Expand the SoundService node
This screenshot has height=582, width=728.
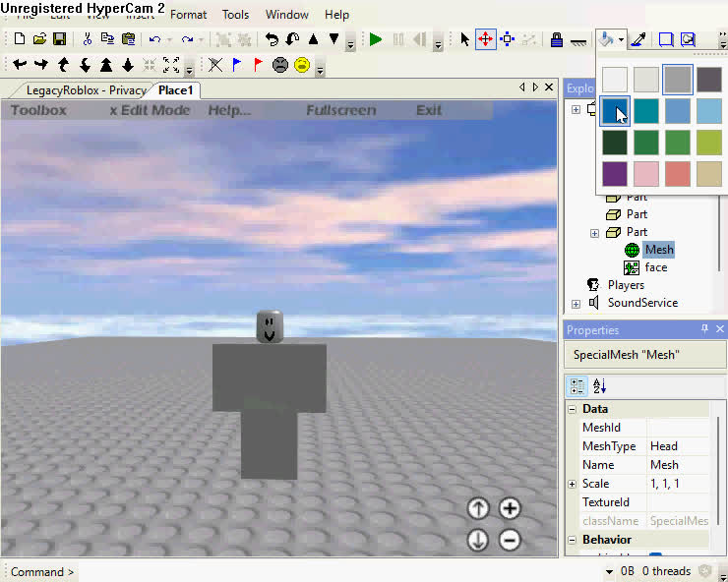(x=576, y=304)
